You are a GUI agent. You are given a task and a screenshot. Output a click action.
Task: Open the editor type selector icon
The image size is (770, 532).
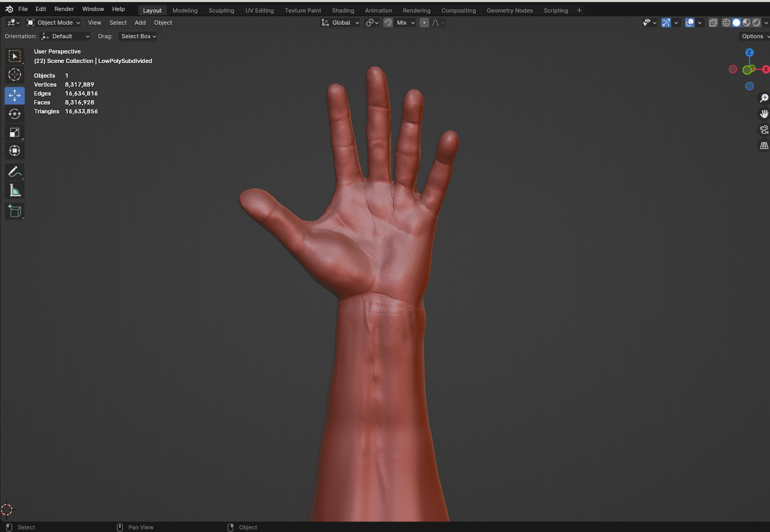click(x=13, y=23)
